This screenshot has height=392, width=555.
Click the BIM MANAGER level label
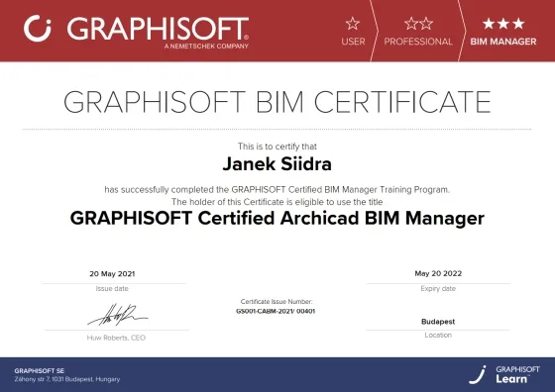[503, 42]
